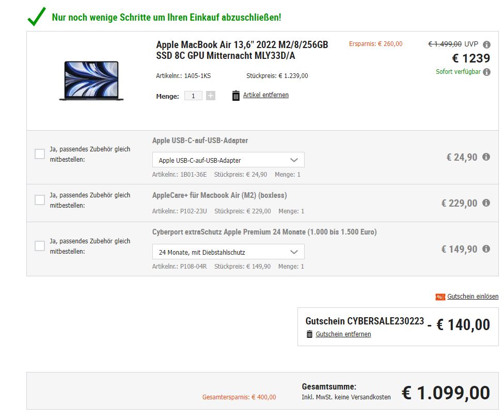
Task: Click the UVP price info icon
Action: click(x=486, y=45)
